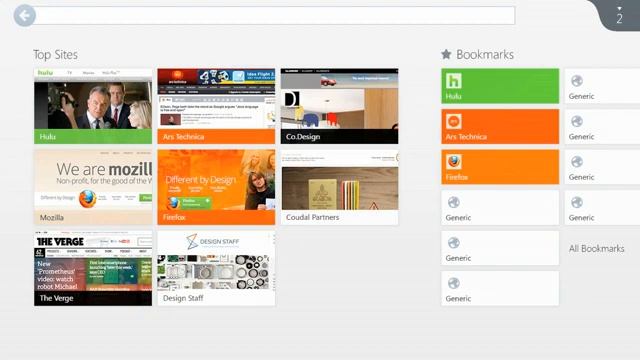Open the Generic bookmark above All Bookmarks

[x=602, y=207]
